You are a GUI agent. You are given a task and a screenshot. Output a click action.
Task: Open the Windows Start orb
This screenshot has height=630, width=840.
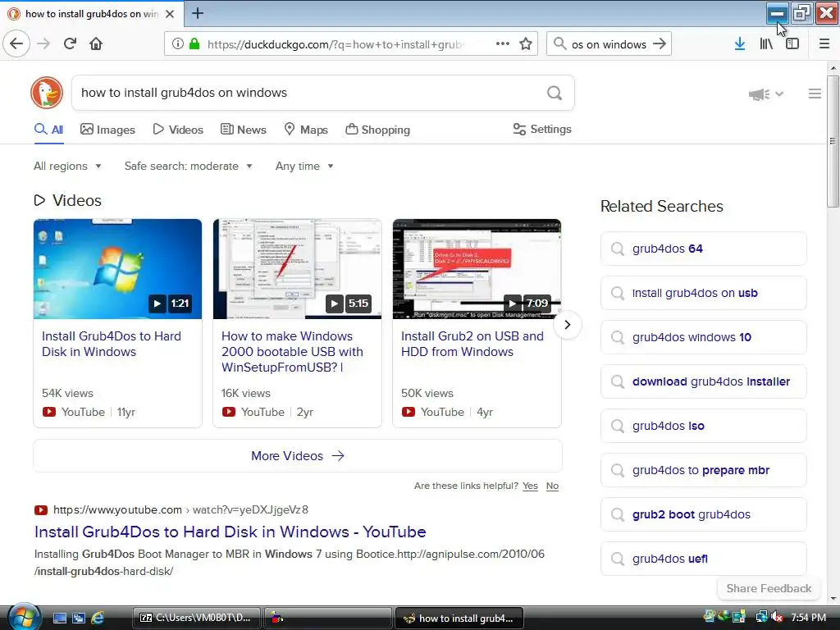(x=23, y=617)
